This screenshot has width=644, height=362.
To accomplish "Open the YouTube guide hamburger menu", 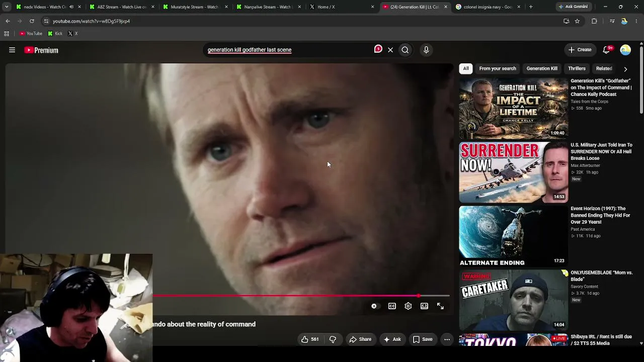I will tap(12, 50).
